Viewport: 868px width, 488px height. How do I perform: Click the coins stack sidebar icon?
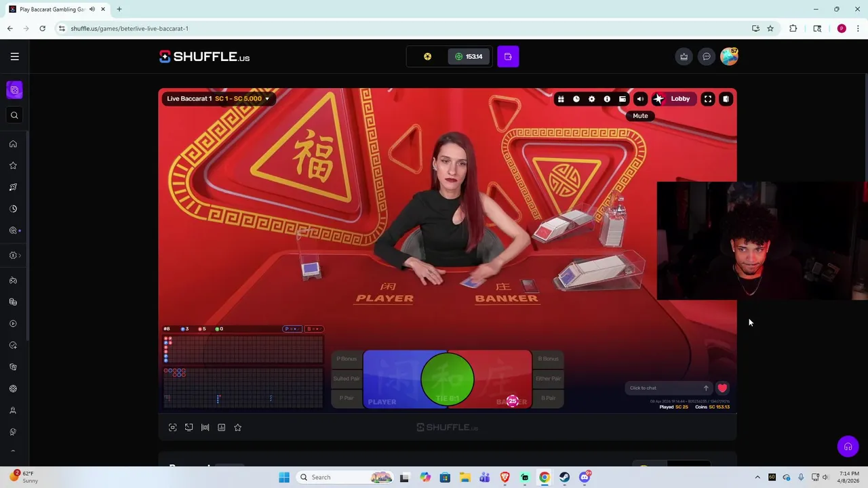tap(13, 302)
